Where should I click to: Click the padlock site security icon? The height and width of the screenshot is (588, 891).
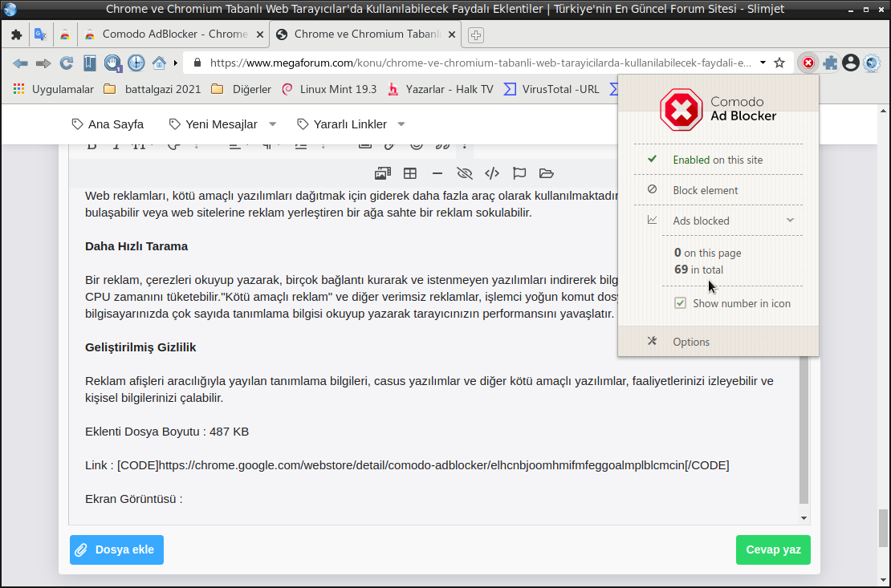197,63
